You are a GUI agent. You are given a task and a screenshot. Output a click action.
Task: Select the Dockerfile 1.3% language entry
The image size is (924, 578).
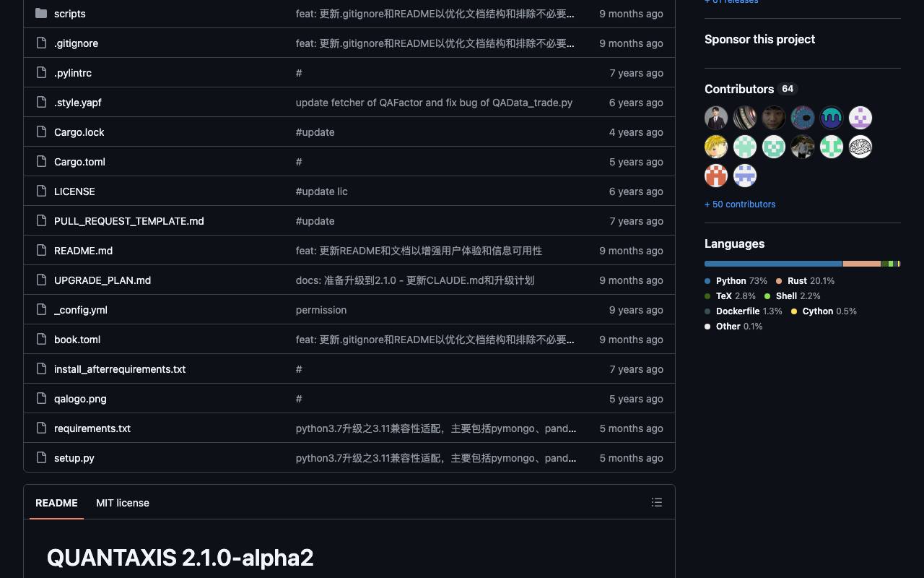(x=744, y=311)
